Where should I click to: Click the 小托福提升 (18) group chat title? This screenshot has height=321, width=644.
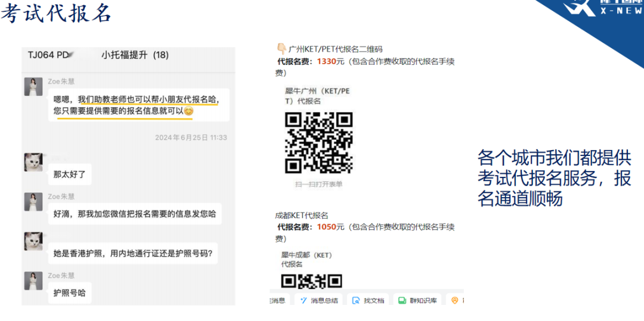pyautogui.click(x=135, y=55)
